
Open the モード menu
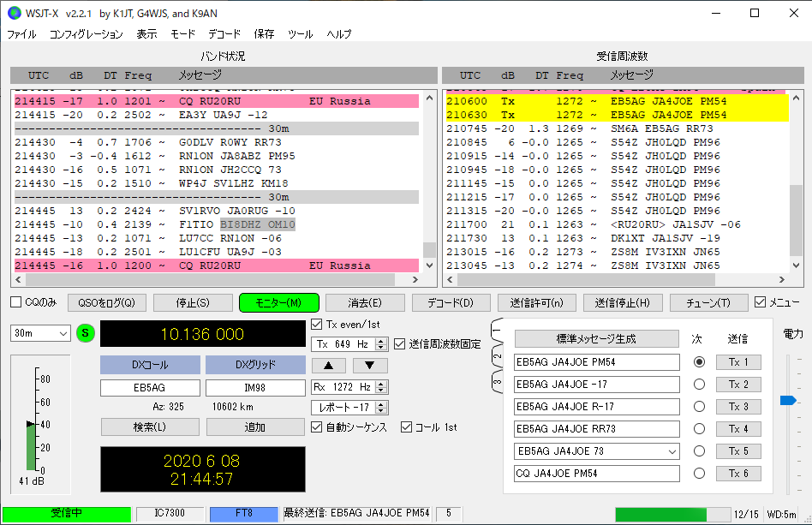coord(182,34)
